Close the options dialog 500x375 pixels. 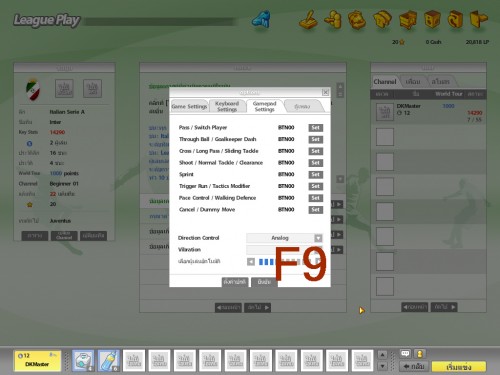[x=325, y=92]
